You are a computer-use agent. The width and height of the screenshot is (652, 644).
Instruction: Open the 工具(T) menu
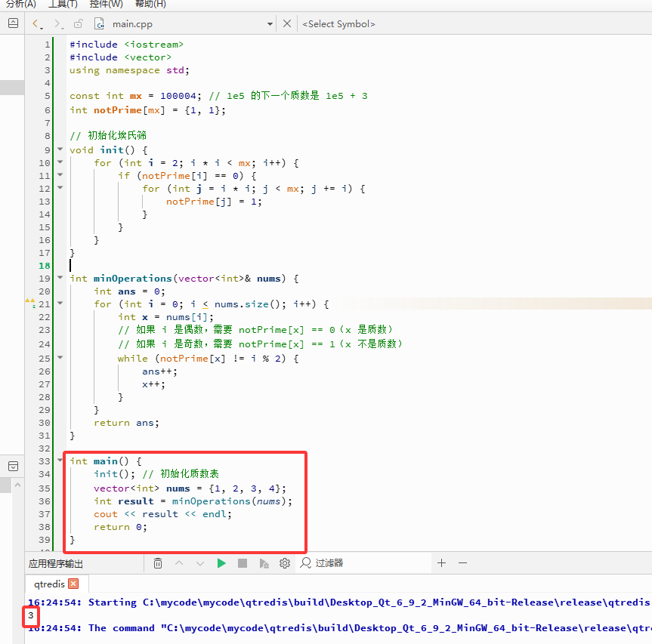[63, 5]
